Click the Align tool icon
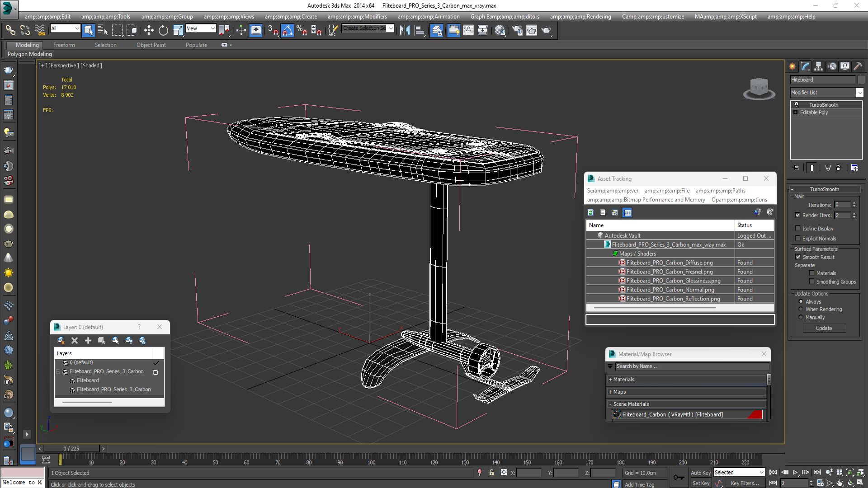This screenshot has height=488, width=868. point(420,30)
